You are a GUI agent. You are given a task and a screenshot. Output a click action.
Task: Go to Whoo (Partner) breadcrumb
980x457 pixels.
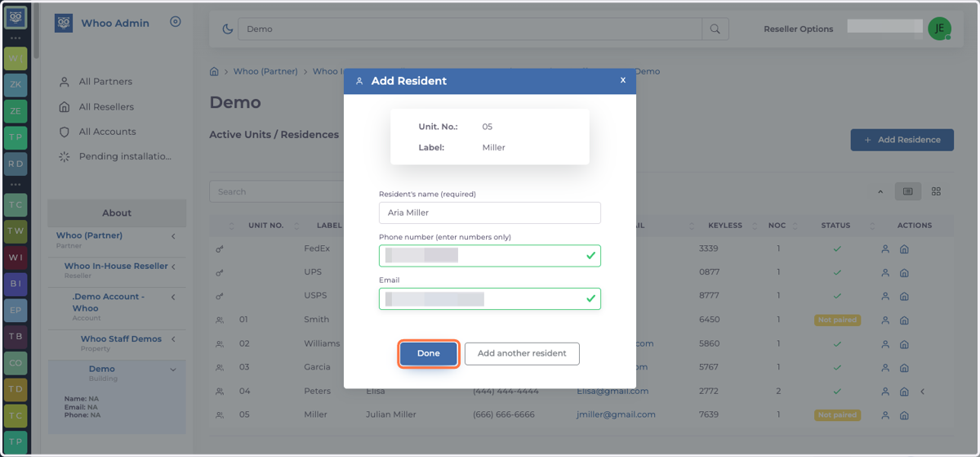coord(265,71)
